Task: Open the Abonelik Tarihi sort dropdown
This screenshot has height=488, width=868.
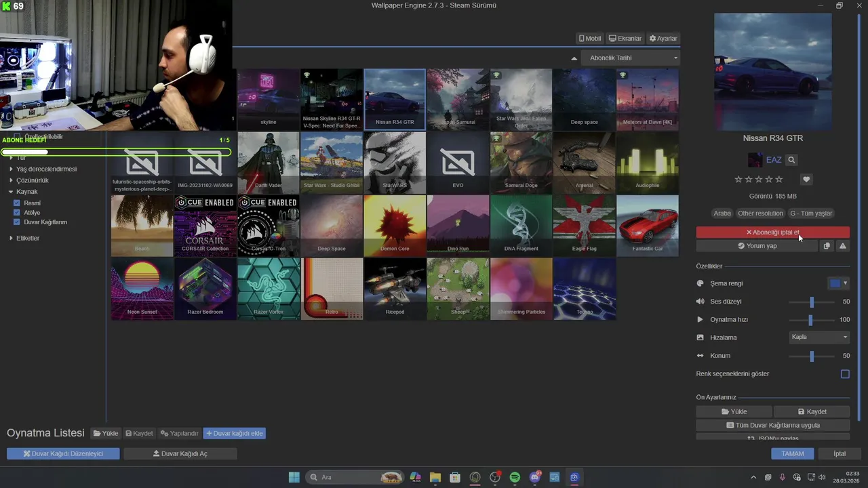Action: tap(631, 58)
